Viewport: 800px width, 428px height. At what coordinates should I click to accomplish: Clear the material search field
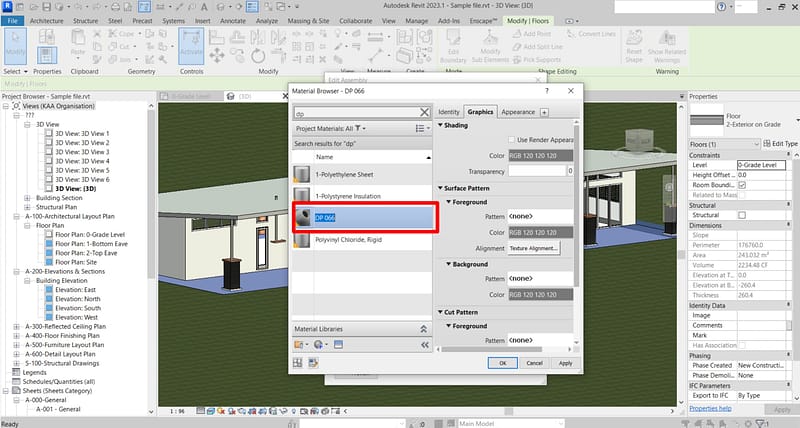point(424,113)
